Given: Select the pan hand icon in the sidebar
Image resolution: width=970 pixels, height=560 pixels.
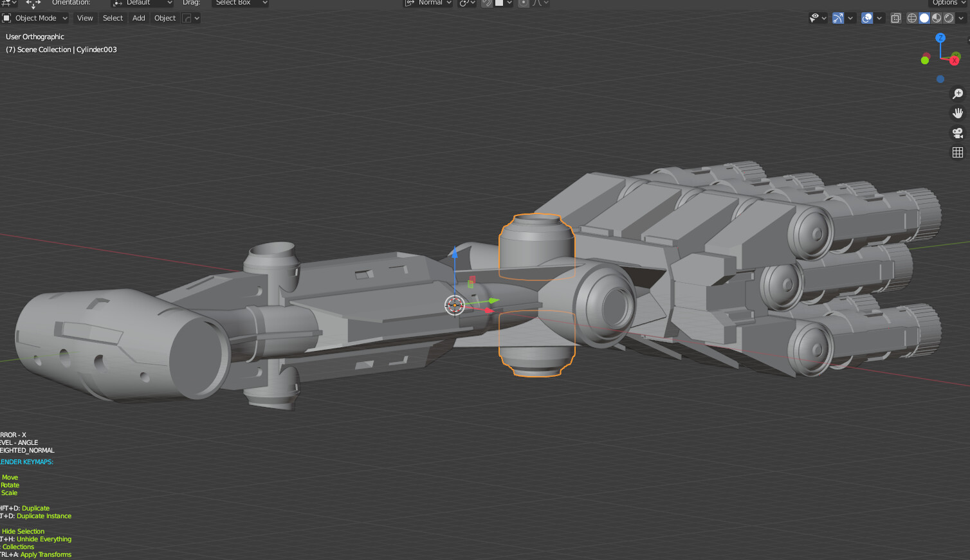Looking at the screenshot, I should (958, 113).
